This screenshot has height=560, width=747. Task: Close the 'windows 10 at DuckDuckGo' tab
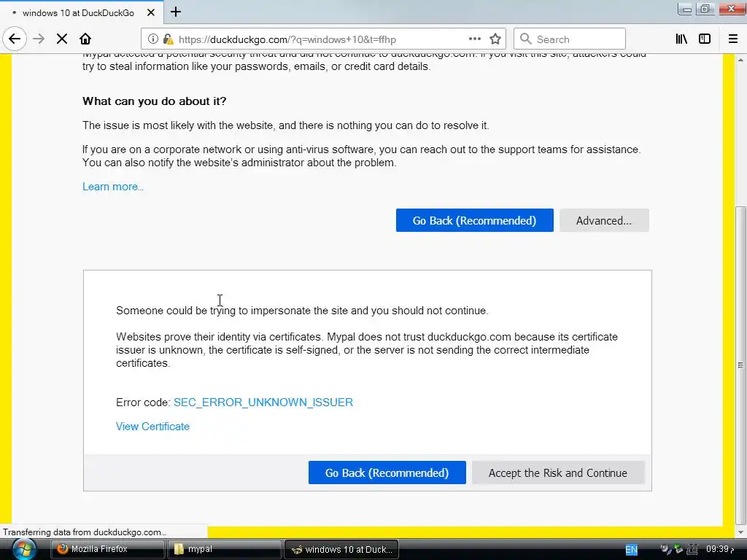[x=151, y=12]
